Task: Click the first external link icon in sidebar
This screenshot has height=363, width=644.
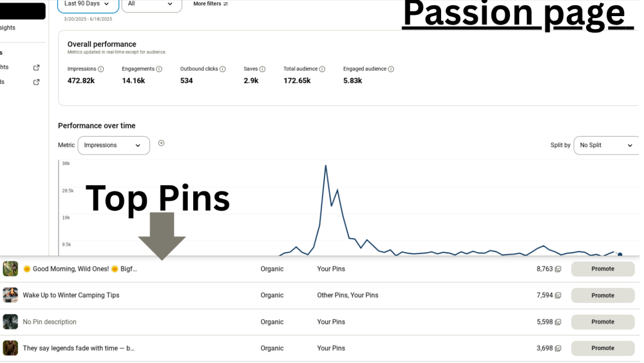Action: (37, 67)
